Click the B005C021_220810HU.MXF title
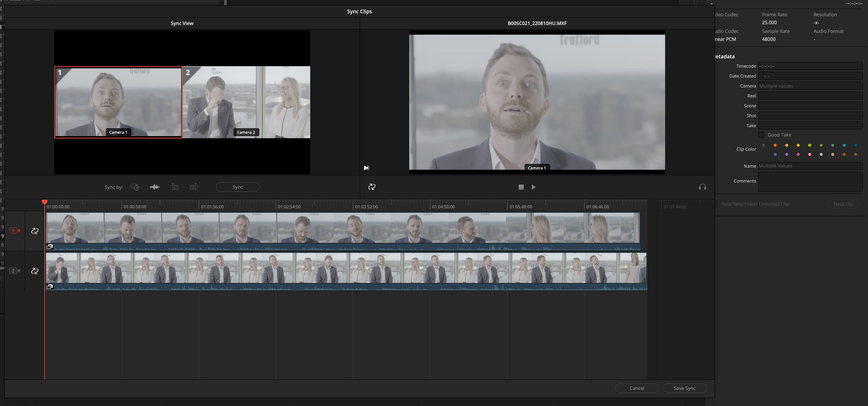 [x=537, y=23]
